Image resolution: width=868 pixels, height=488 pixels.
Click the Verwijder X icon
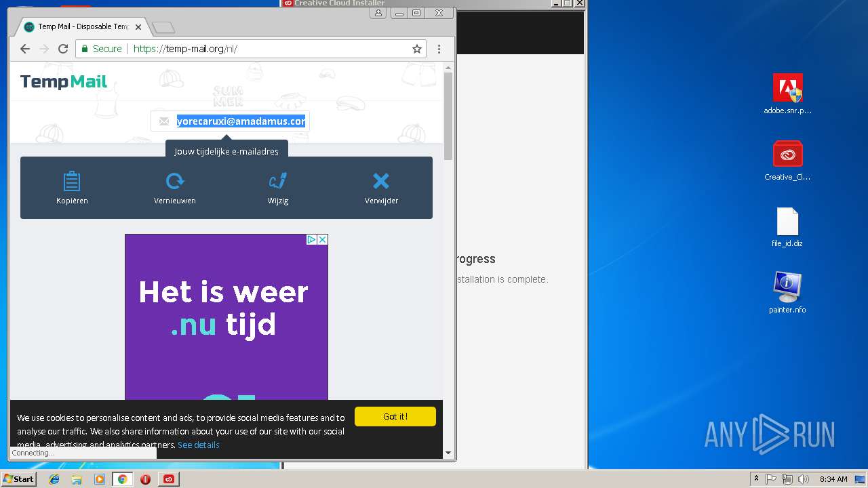(381, 181)
